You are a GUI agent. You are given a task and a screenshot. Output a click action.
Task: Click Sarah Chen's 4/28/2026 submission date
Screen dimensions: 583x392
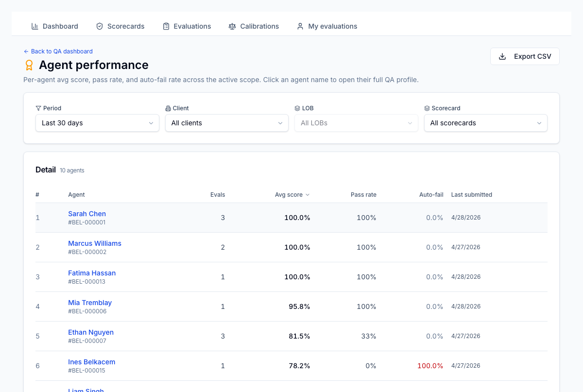point(466,218)
